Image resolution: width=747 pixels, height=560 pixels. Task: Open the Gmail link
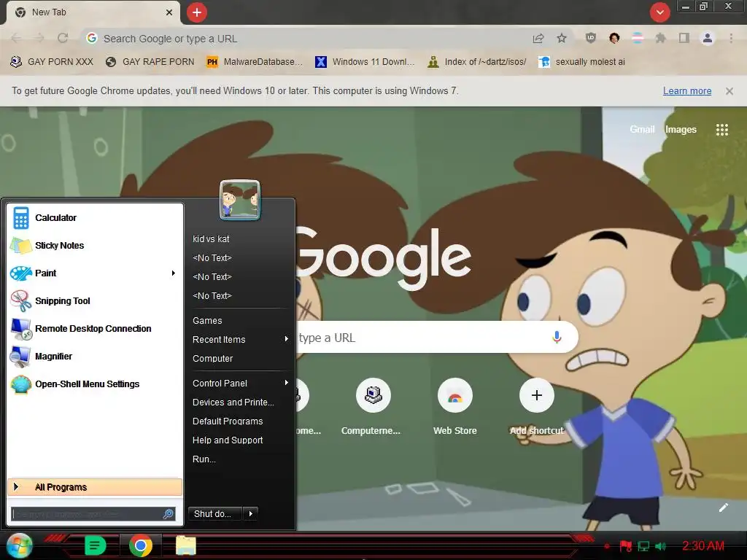point(642,130)
